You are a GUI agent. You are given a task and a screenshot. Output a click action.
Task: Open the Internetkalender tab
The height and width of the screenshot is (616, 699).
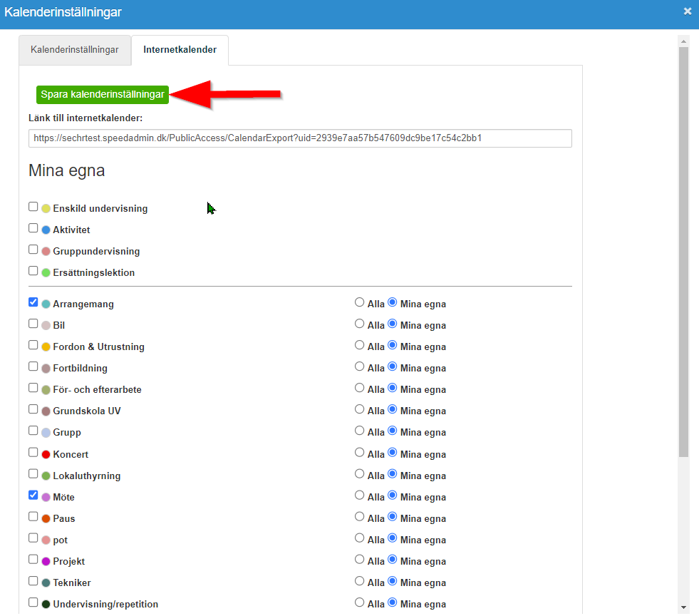(x=180, y=50)
